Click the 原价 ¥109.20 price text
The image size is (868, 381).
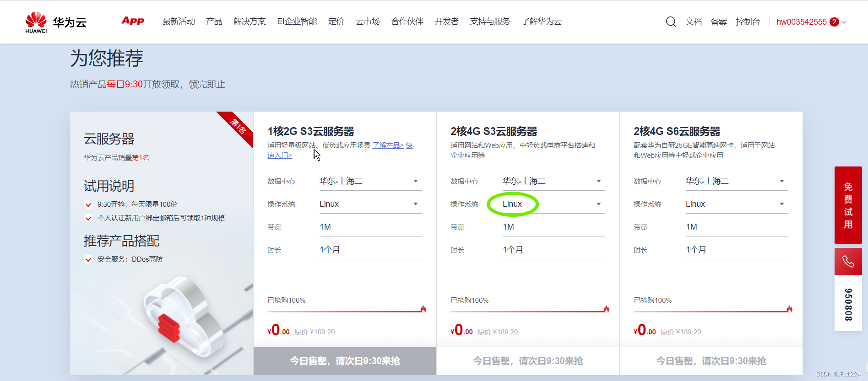315,332
